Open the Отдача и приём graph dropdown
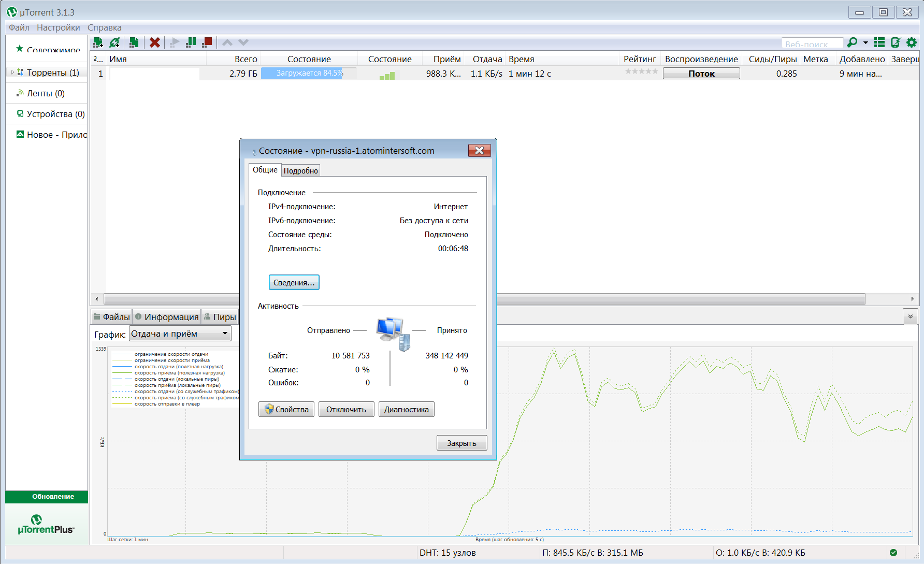924x564 pixels. [x=180, y=334]
